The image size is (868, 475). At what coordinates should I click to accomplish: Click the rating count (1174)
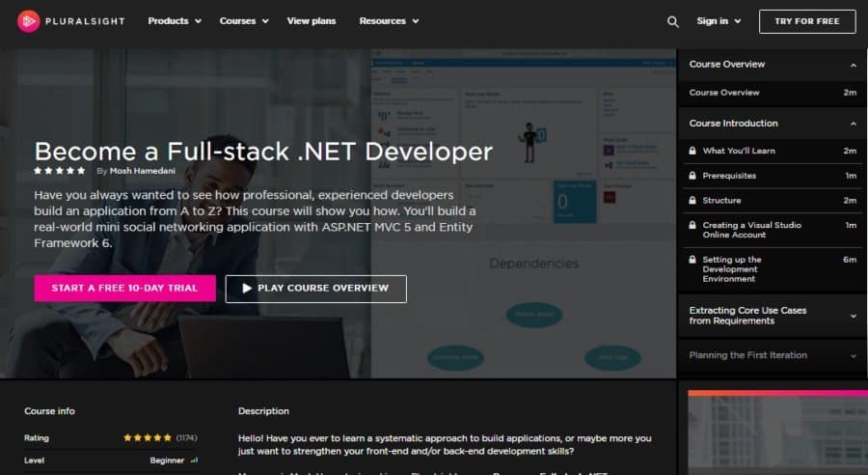[186, 438]
